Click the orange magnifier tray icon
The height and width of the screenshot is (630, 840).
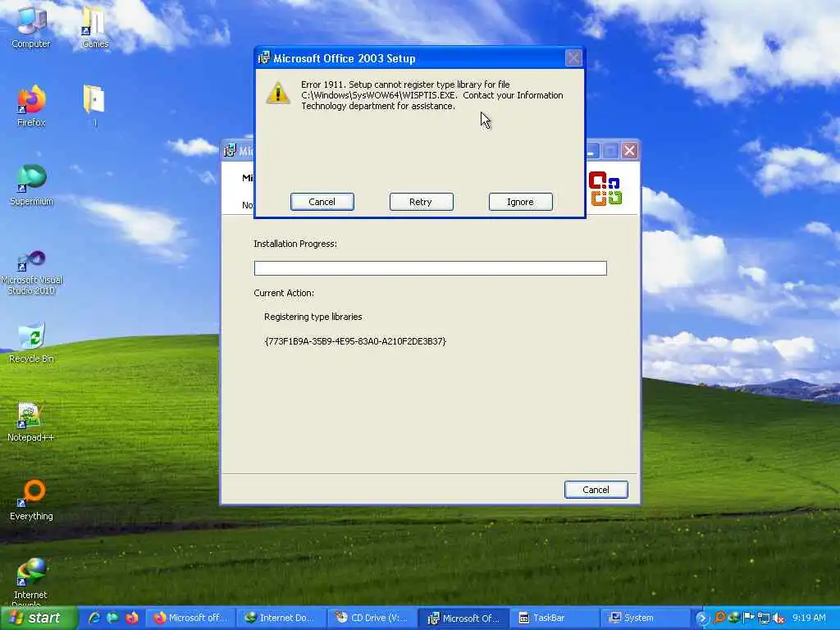[719, 619]
